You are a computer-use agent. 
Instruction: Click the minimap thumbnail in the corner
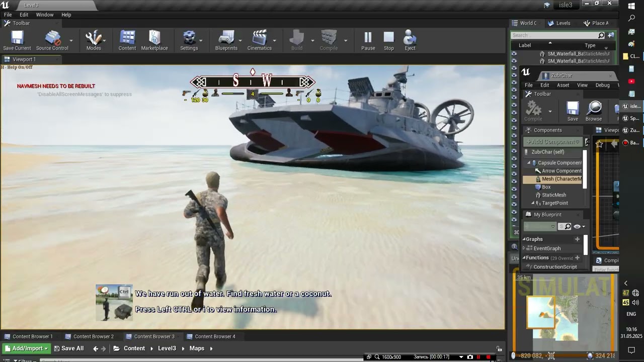540,312
